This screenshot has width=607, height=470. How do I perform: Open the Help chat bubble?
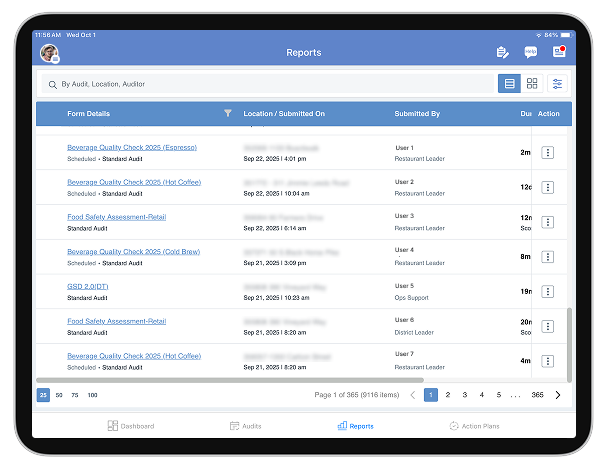pyautogui.click(x=531, y=52)
